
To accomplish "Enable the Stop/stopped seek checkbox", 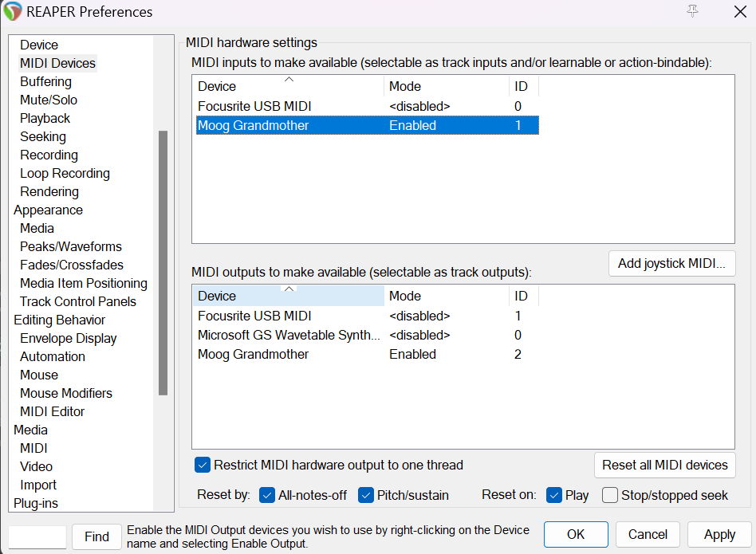I will (x=610, y=495).
